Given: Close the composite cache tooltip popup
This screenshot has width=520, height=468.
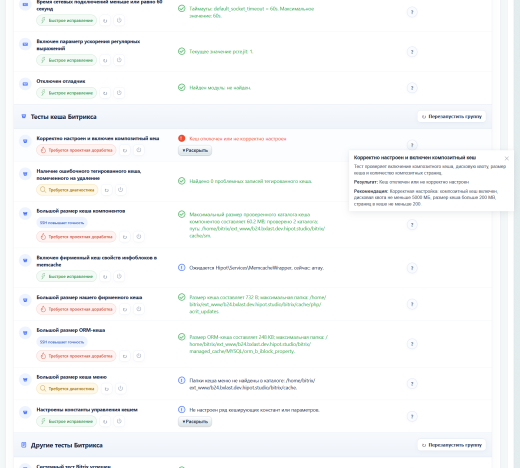Looking at the screenshot, I should point(507,158).
